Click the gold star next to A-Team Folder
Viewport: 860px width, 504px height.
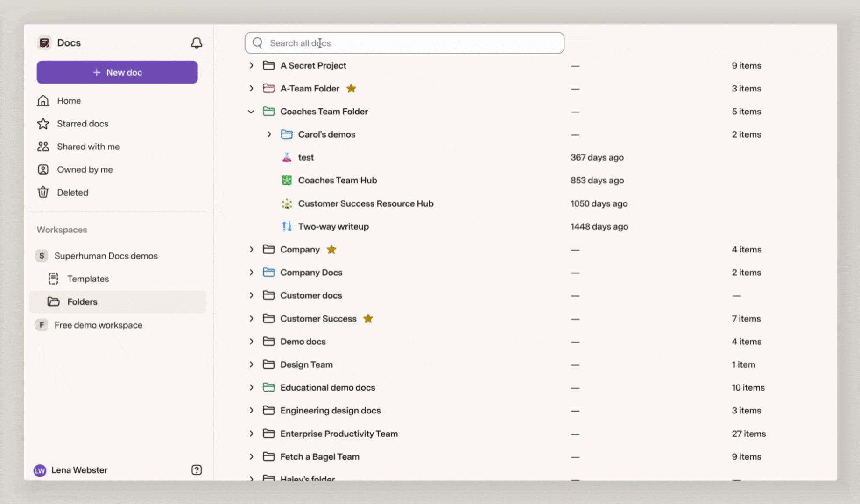[352, 88]
